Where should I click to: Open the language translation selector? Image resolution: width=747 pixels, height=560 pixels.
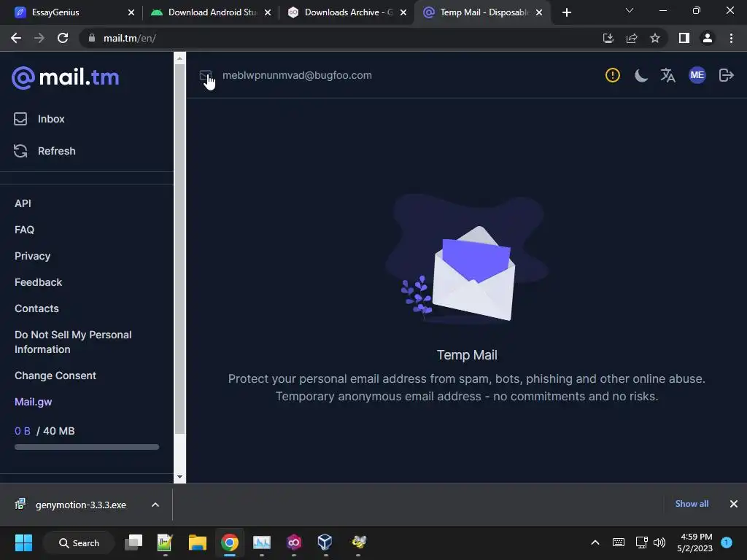tap(668, 75)
